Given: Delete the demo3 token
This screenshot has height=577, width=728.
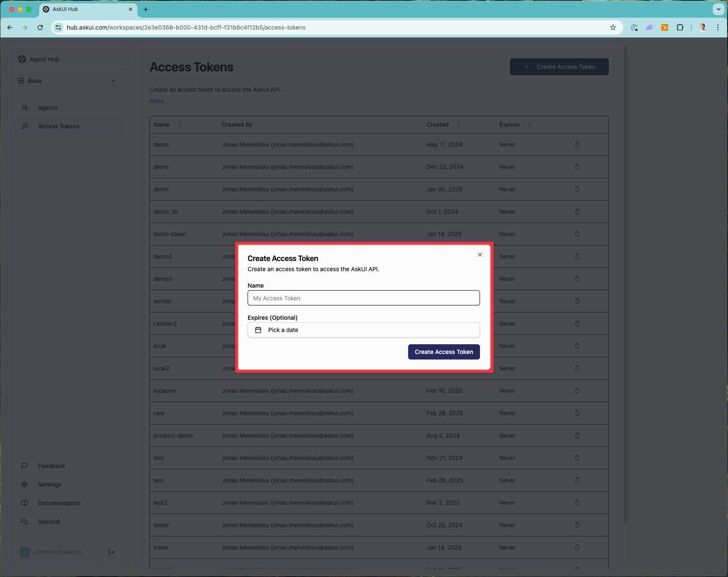Looking at the screenshot, I should pyautogui.click(x=577, y=279).
